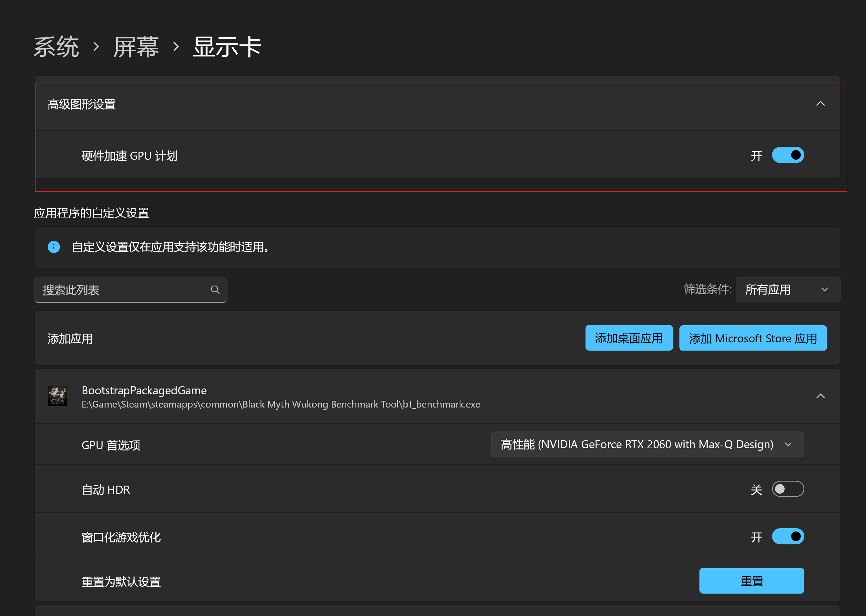Screen dimensions: 866x616
Task: Disable 窗口化游戏优化
Action: coord(788,537)
